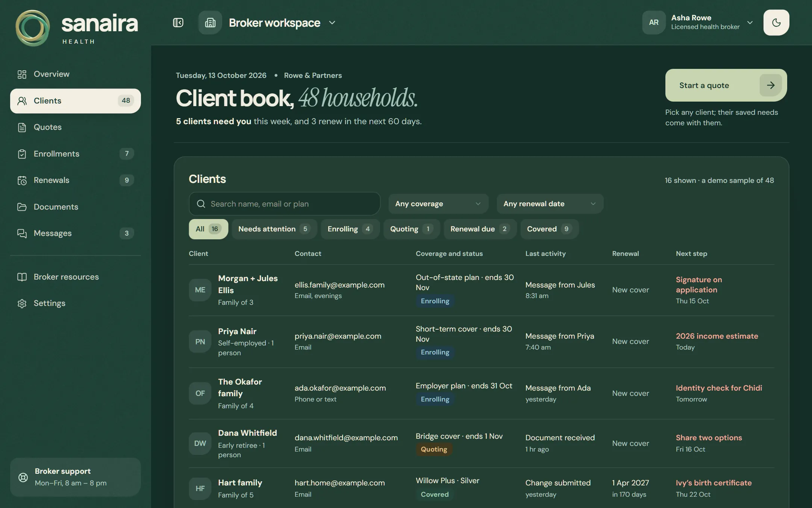812x508 pixels.
Task: Focus the search name, email or plan field
Action: pos(285,204)
